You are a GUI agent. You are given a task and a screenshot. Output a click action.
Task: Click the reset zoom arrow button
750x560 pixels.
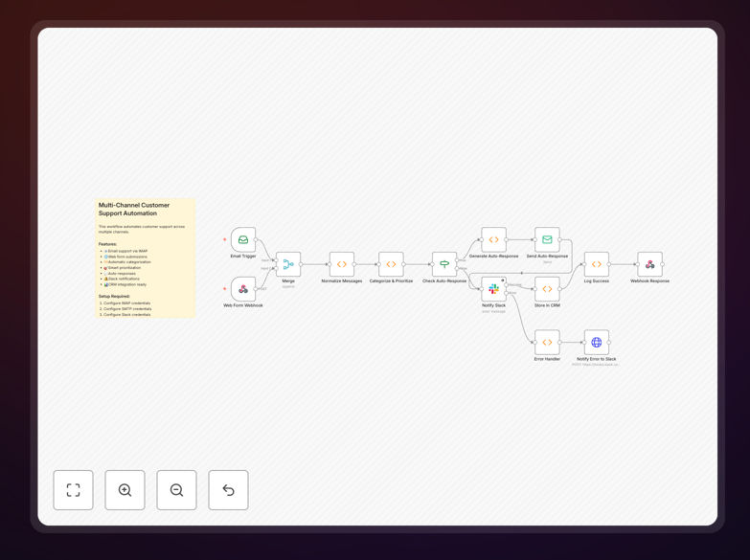coord(228,490)
